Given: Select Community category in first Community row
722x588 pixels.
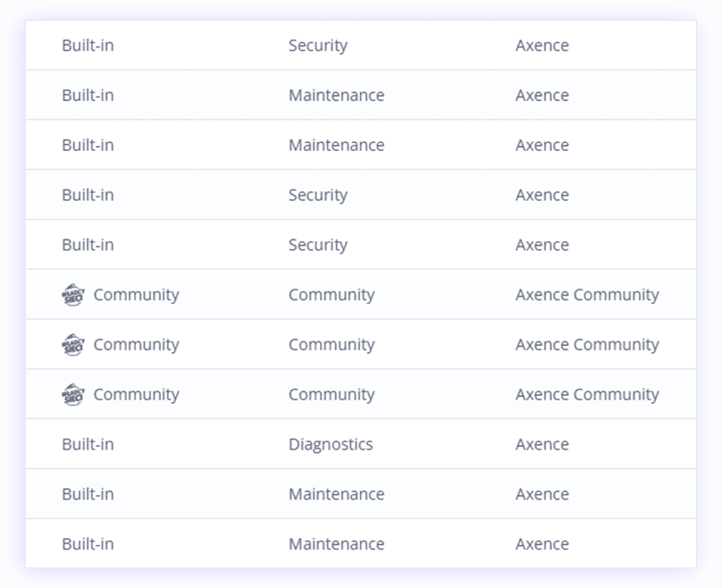Looking at the screenshot, I should coord(332,295).
